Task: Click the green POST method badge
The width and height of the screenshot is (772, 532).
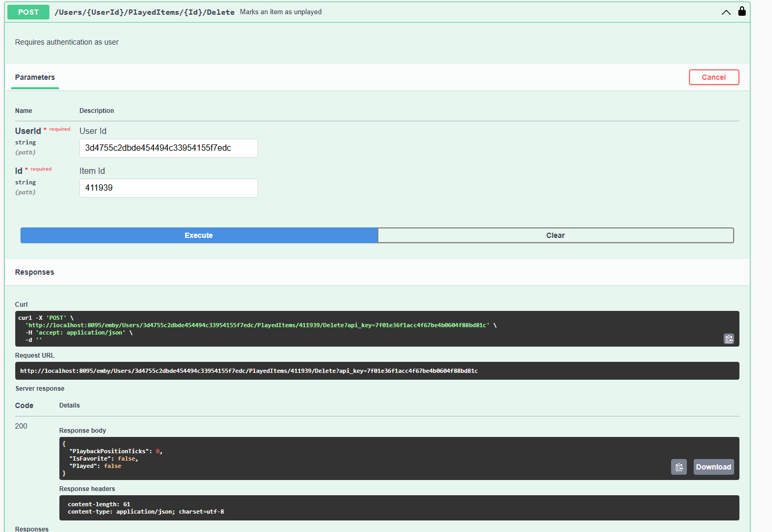Action: pyautogui.click(x=28, y=12)
